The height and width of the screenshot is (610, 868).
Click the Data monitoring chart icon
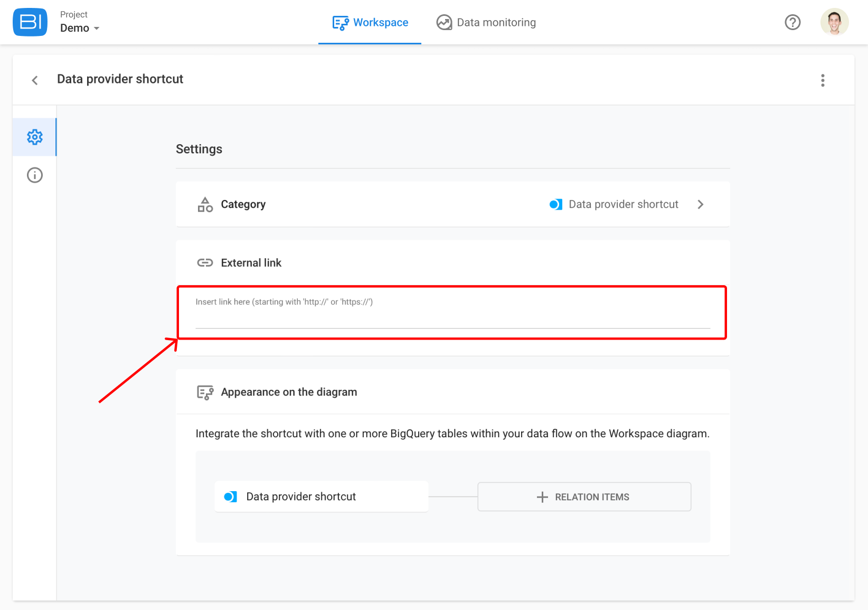tap(444, 23)
